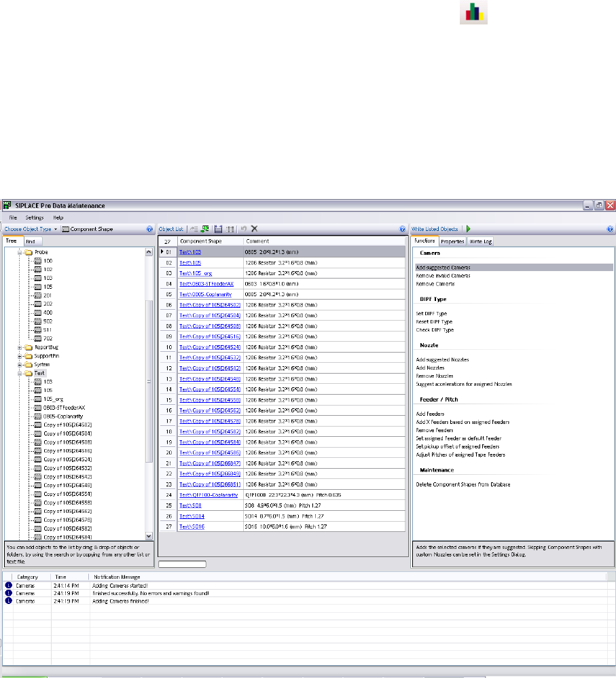The height and width of the screenshot is (678, 616).
Task: Click Set pickup offset of assigned Feeders
Action: click(x=458, y=446)
